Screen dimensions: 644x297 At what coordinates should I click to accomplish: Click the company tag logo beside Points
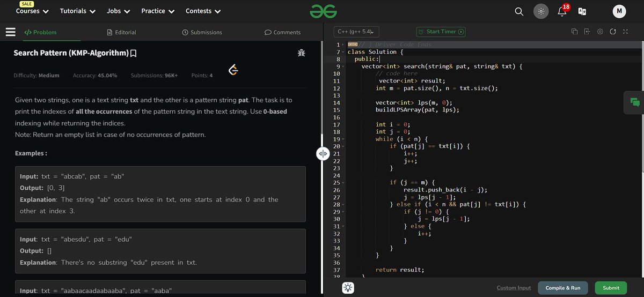(x=233, y=70)
